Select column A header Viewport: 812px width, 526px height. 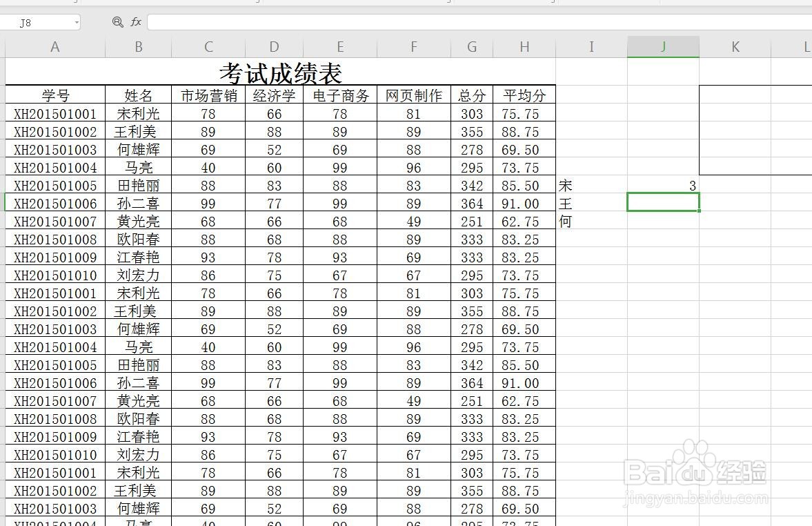pos(55,46)
